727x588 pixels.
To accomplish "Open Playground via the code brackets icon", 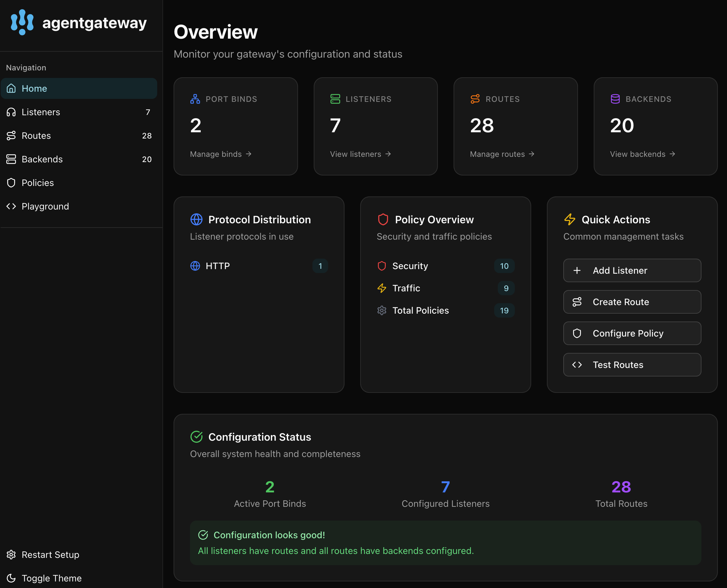I will (11, 206).
